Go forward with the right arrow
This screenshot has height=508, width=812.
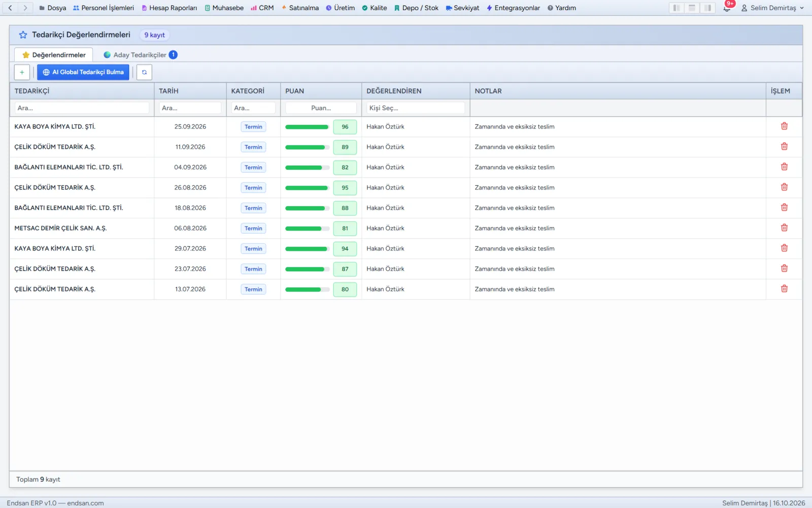point(25,8)
